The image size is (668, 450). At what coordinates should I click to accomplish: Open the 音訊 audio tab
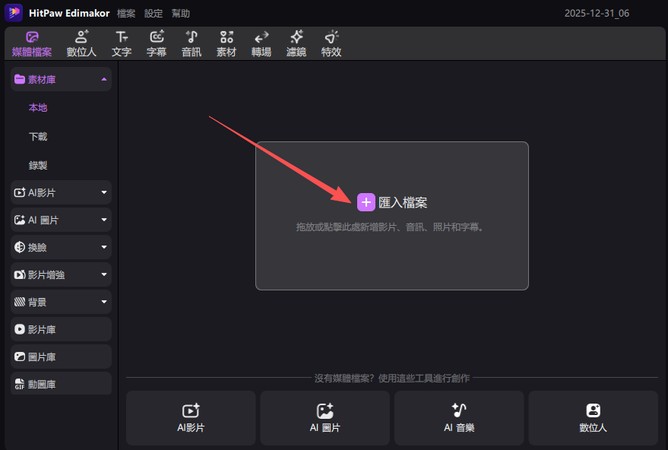click(191, 44)
